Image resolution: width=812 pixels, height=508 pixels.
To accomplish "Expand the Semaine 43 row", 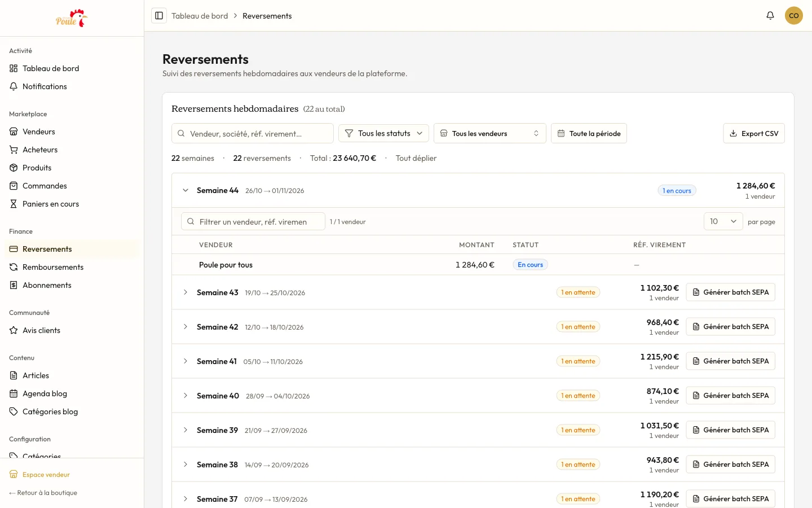I will tap(186, 292).
